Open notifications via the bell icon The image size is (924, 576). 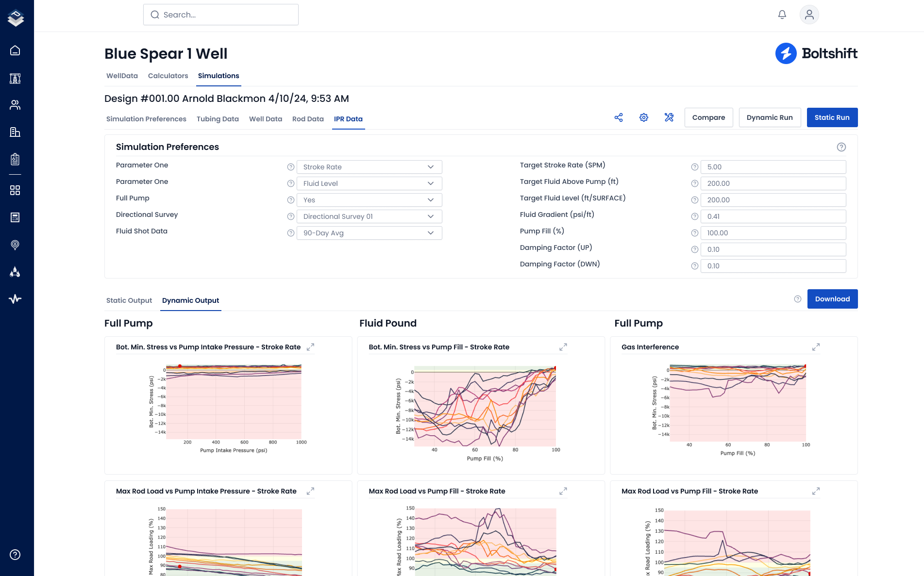(x=782, y=15)
